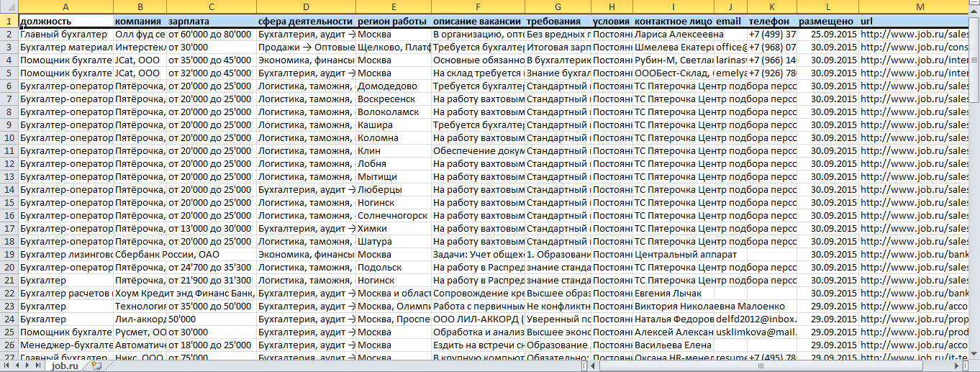Select the date cell '25.09.2015' in row 2
Viewport: 980px width, 372px height.
point(827,34)
